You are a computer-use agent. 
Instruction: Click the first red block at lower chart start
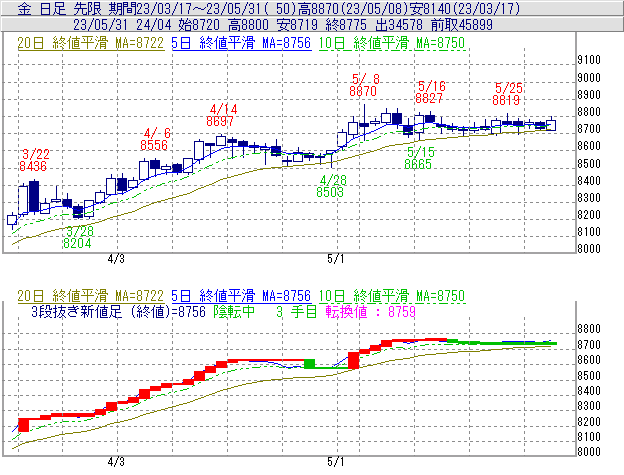click(24, 425)
